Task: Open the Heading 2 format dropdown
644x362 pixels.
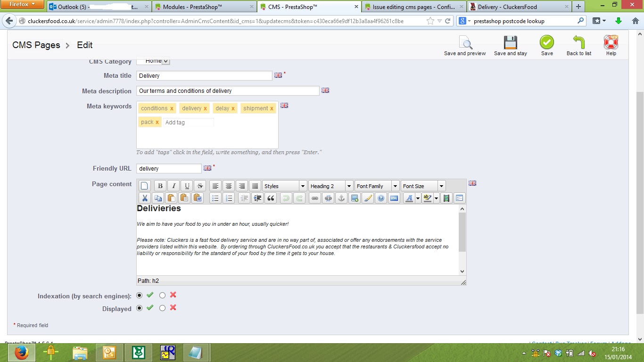Action: click(x=330, y=186)
